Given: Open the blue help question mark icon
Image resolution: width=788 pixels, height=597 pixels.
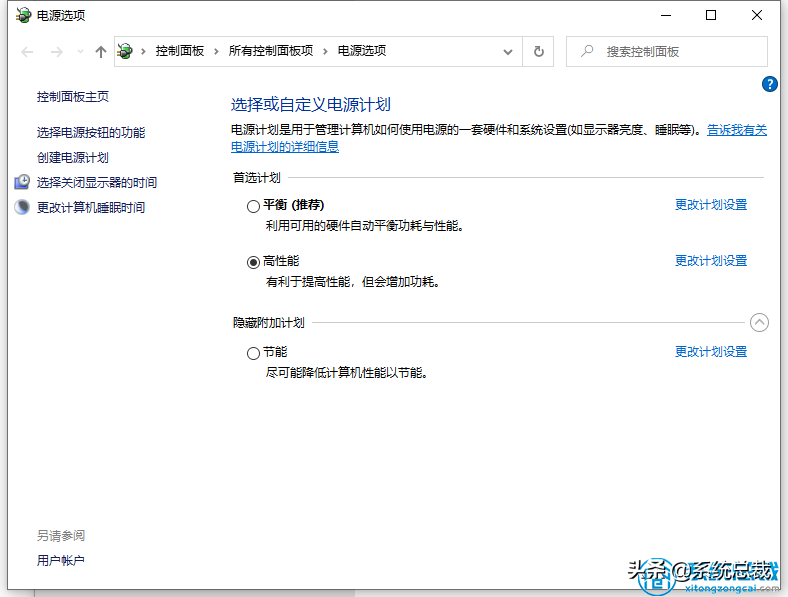Looking at the screenshot, I should point(769,85).
